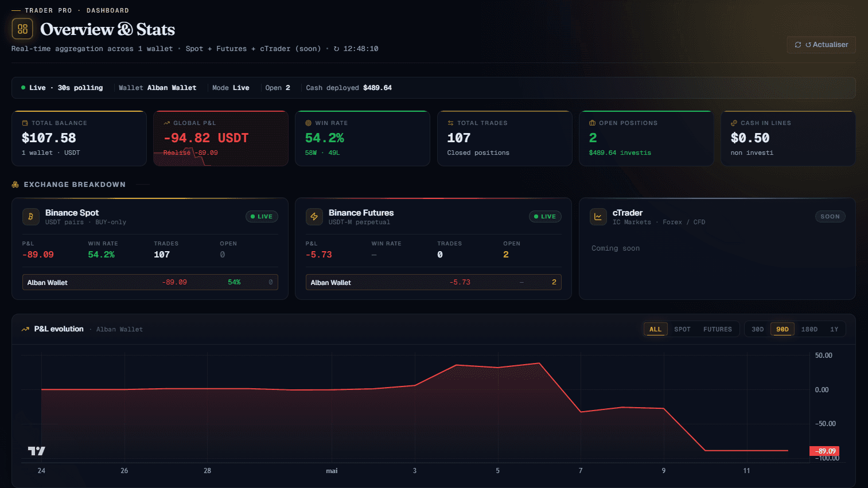Click the cTrader chart icon

point(598,217)
